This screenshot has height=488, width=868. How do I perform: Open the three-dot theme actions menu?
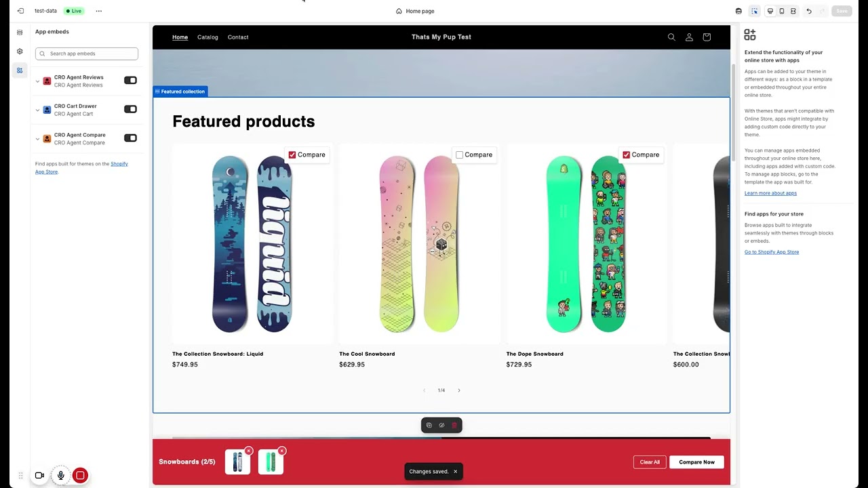99,11
